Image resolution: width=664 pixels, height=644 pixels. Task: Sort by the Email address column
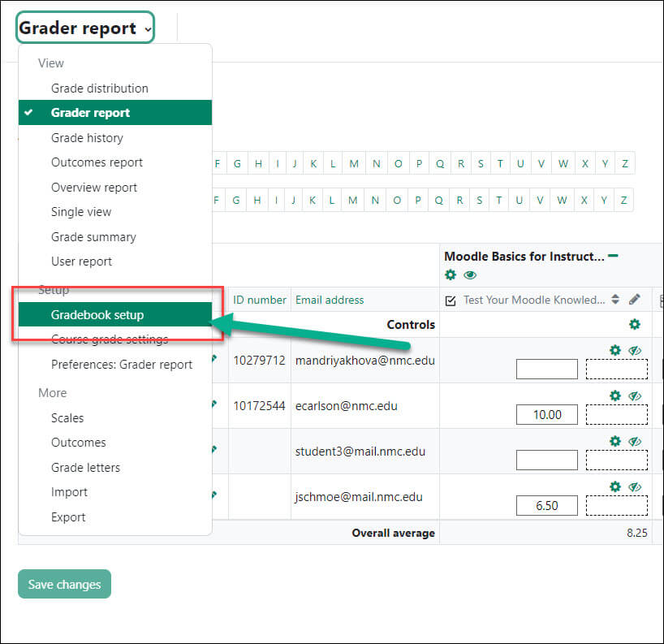point(330,300)
